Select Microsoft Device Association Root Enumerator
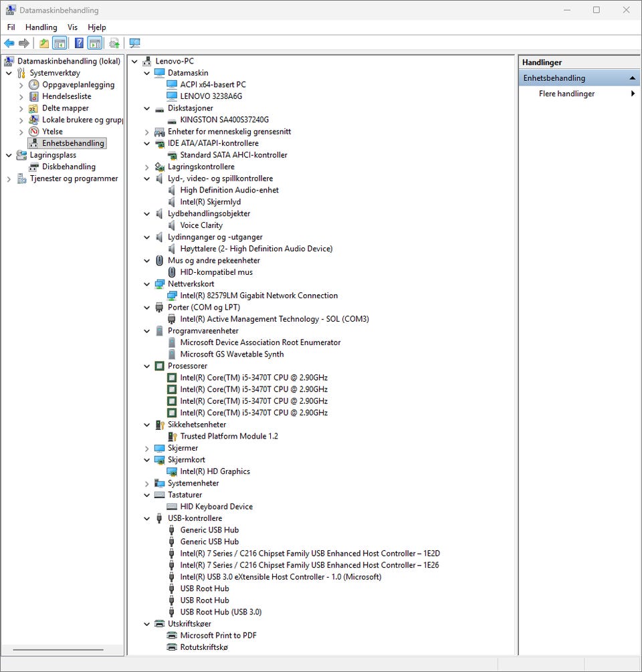Screen dimensions: 642x672 pos(260,342)
